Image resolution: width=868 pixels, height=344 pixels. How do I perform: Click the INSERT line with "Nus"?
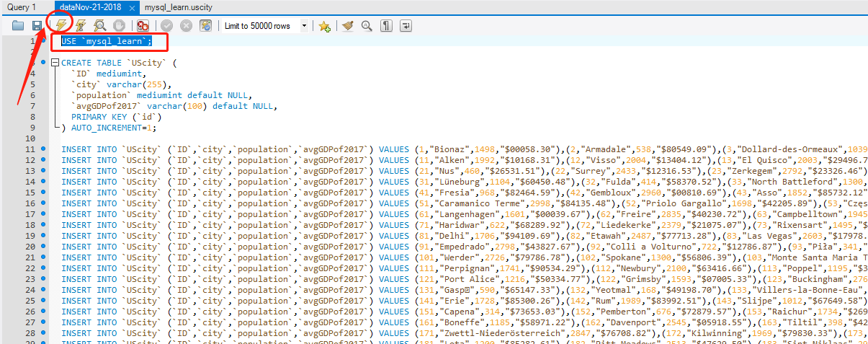[x=464, y=171]
